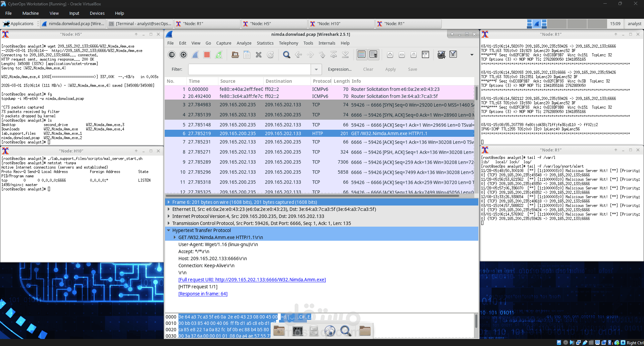Click the Response in frame 64 link
The image size is (644, 346).
tap(203, 293)
